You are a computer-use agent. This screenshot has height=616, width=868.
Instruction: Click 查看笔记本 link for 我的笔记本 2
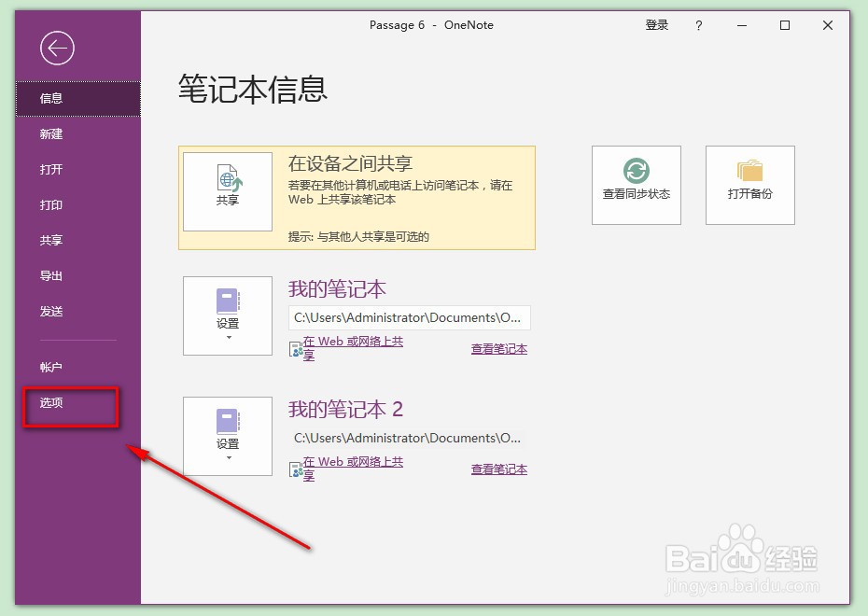pyautogui.click(x=498, y=469)
